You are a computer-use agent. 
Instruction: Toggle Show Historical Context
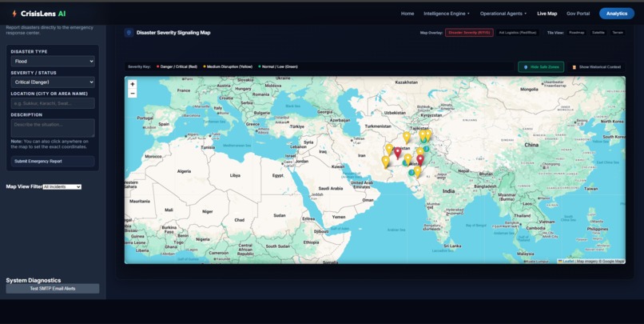point(596,67)
